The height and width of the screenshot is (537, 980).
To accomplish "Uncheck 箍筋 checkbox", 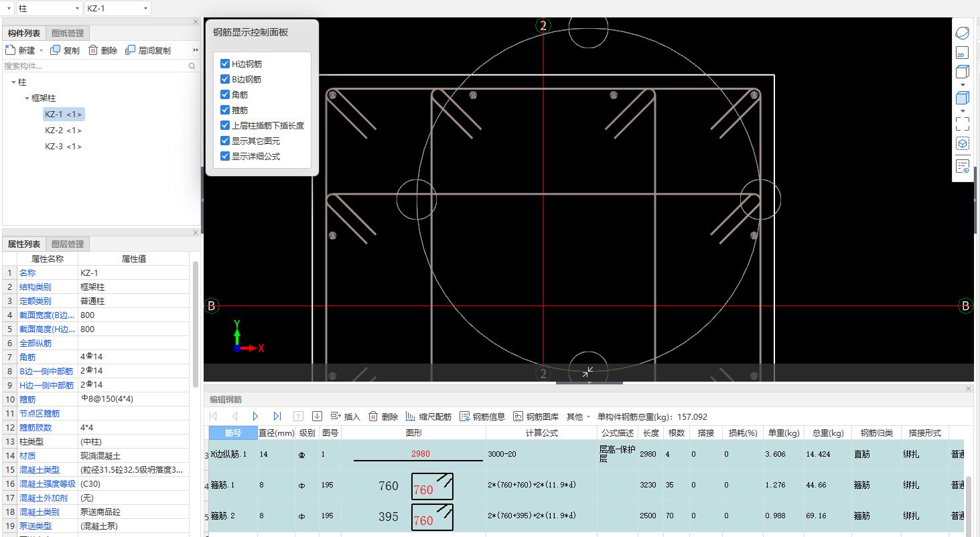I will pos(225,110).
